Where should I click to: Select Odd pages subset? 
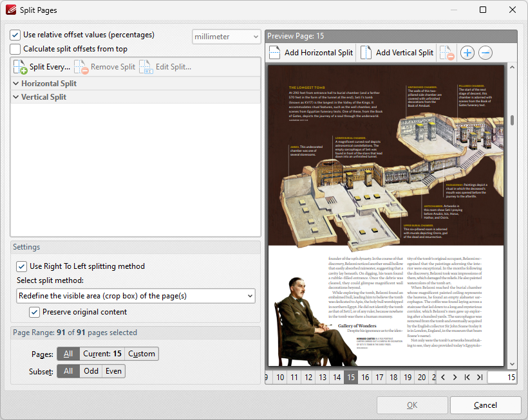pos(91,371)
